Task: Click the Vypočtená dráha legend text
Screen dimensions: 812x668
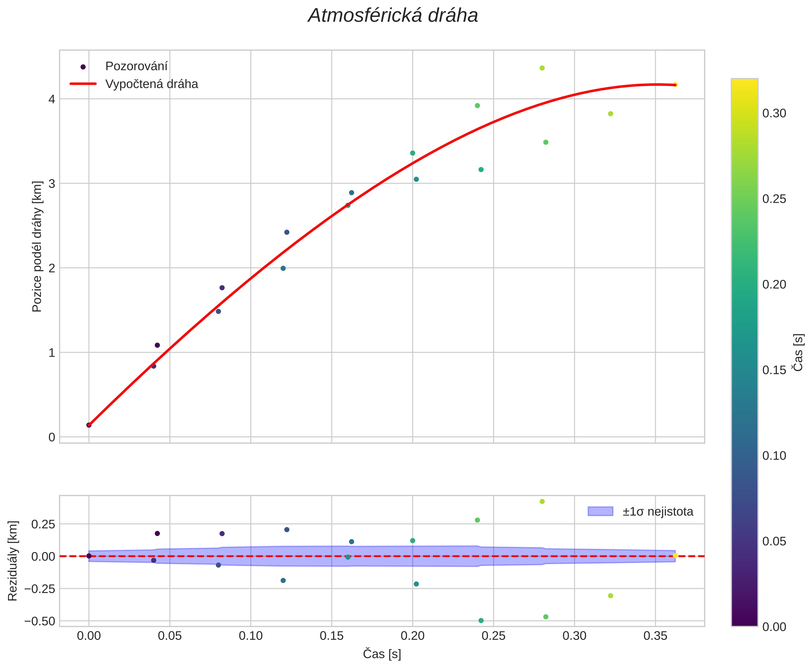Action: pos(152,84)
